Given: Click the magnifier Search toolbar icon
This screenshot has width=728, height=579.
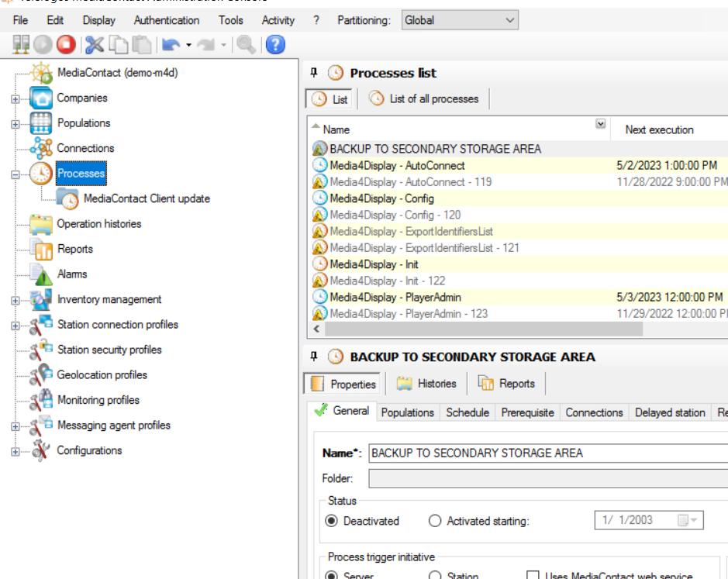Looking at the screenshot, I should tap(246, 45).
